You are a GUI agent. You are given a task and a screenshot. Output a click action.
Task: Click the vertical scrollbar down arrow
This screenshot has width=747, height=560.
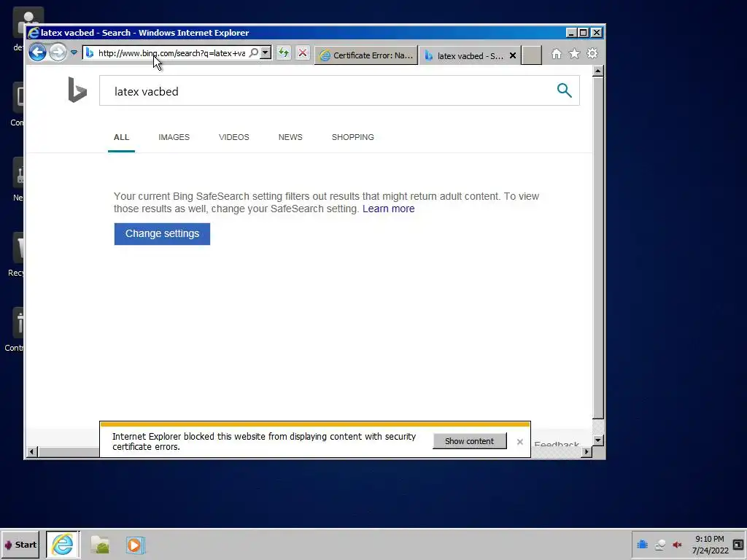pos(598,440)
